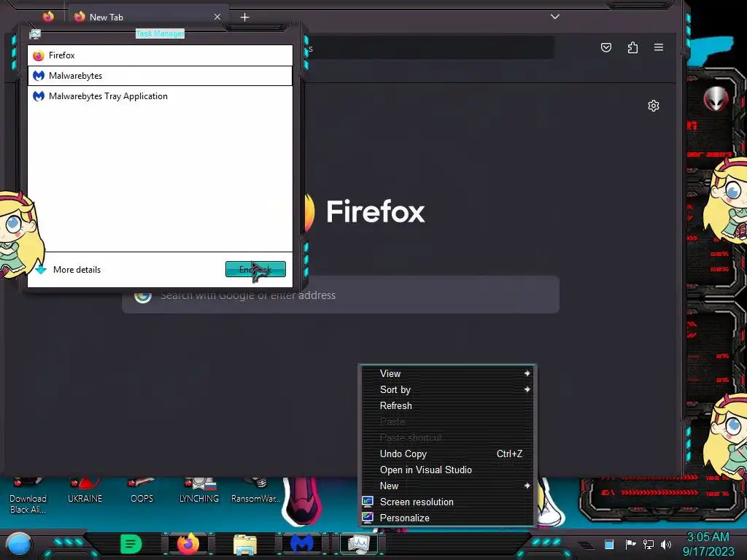The image size is (747, 560).
Task: Open new tab page settings gear
Action: pos(654,106)
